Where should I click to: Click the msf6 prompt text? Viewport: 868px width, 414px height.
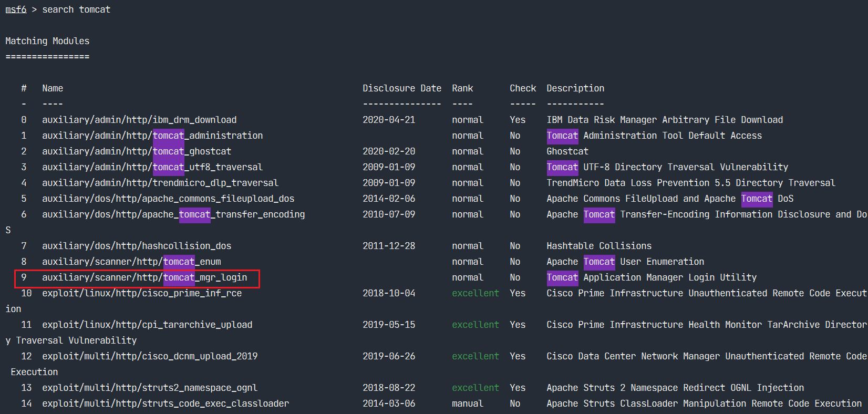click(x=16, y=9)
